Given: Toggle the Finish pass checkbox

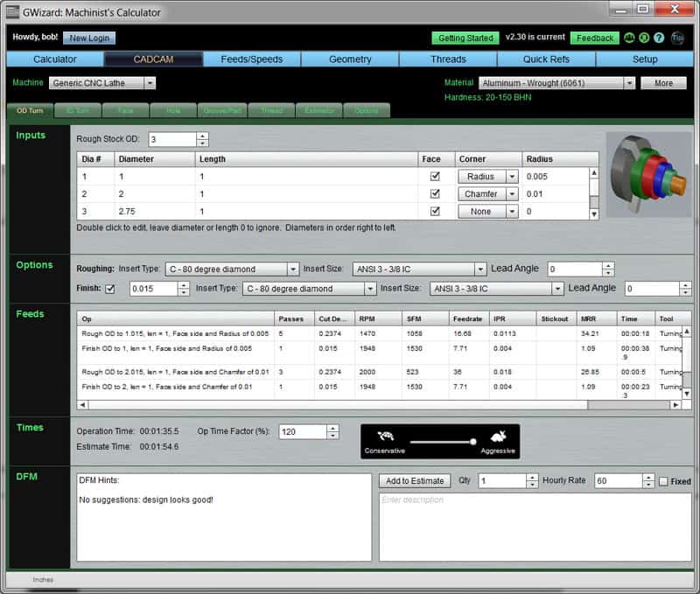Looking at the screenshot, I should (109, 289).
